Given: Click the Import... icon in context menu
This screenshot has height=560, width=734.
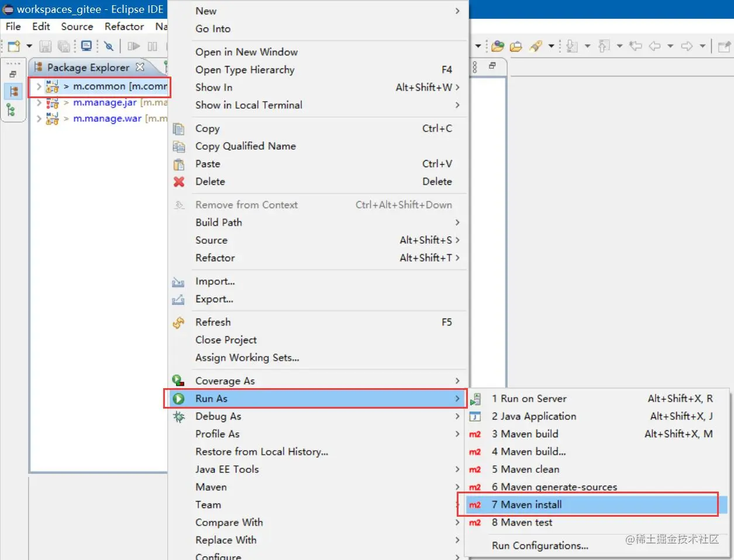Looking at the screenshot, I should click(x=178, y=282).
